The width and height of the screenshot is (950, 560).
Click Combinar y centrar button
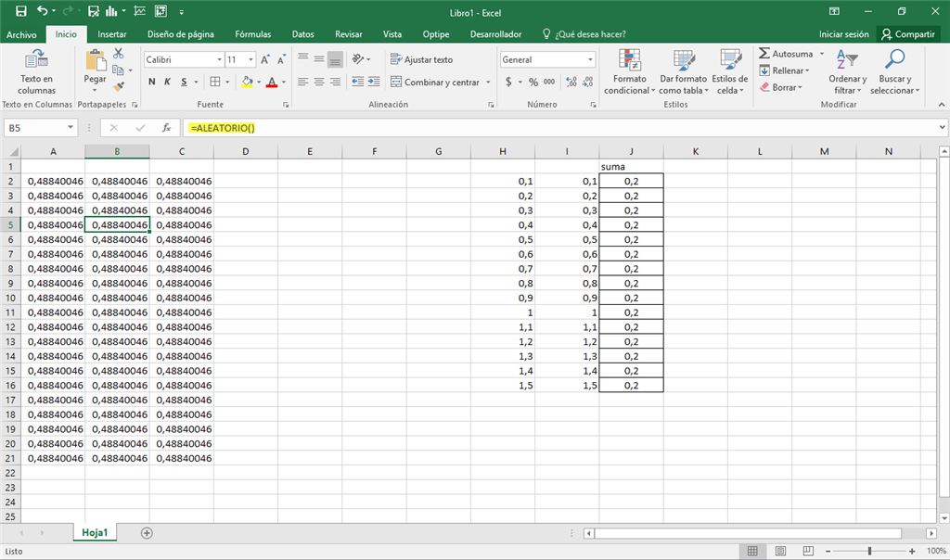(435, 82)
